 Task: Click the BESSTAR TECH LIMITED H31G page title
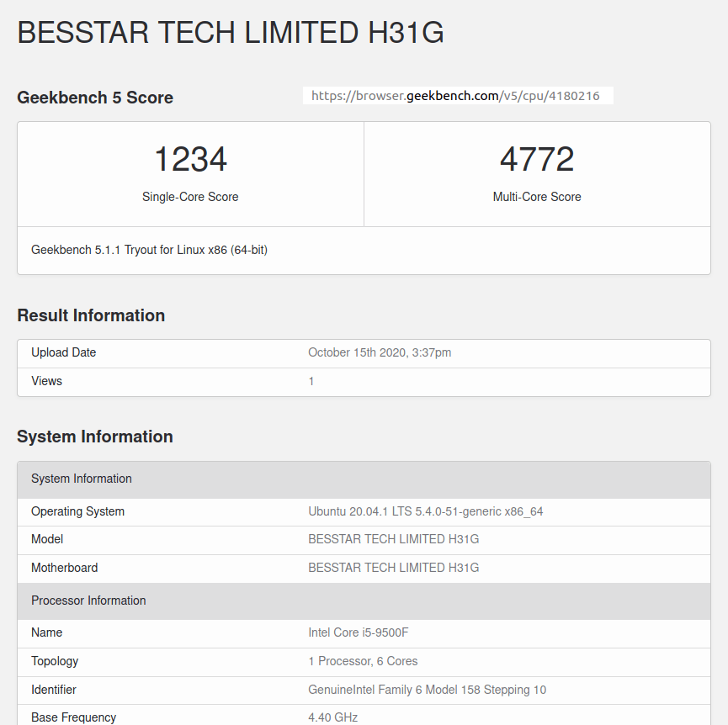(x=231, y=33)
